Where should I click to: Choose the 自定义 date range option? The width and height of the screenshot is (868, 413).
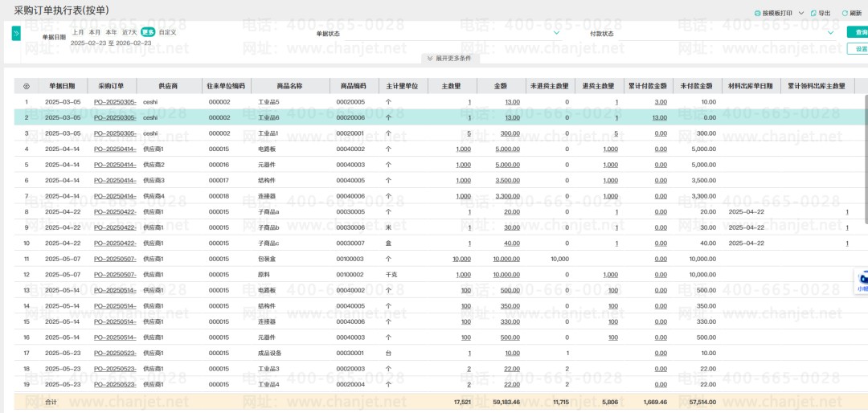(167, 32)
